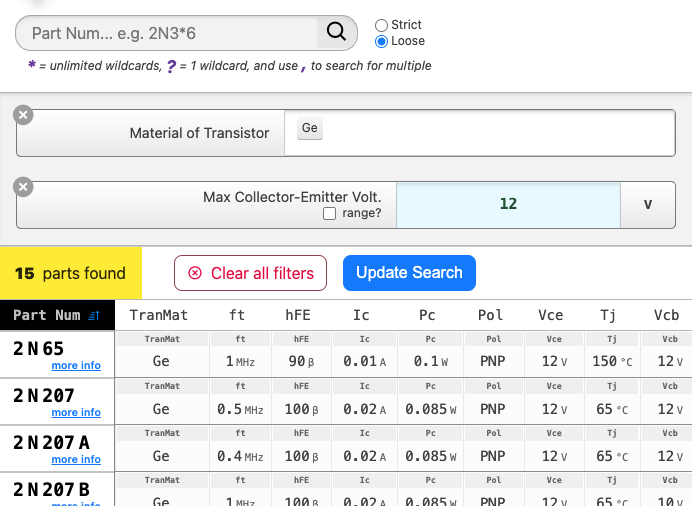Screen dimensions: 692x506
Task: Select the Loose search mode
Action: [x=381, y=42]
